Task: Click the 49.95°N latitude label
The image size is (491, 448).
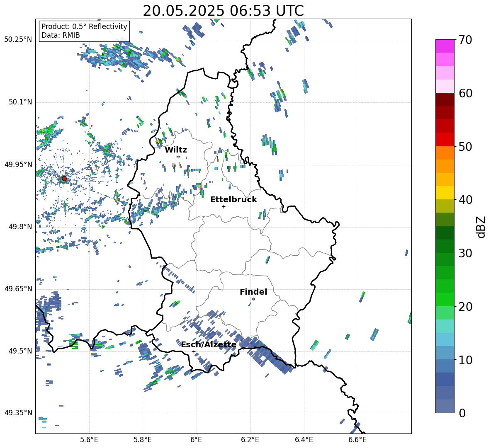Action: [18, 164]
